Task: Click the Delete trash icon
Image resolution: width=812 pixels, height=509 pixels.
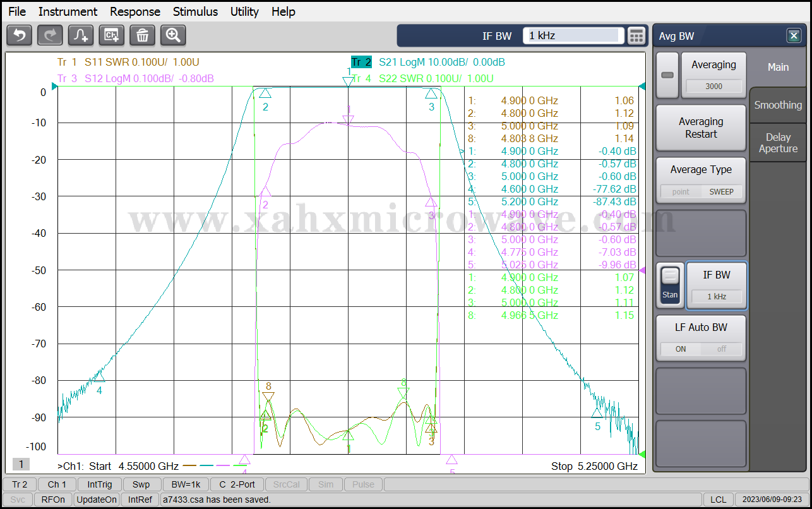Action: click(143, 35)
